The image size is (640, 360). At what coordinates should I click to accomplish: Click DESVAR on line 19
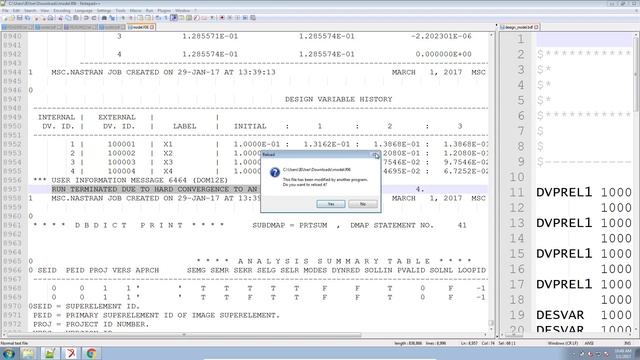click(560, 315)
